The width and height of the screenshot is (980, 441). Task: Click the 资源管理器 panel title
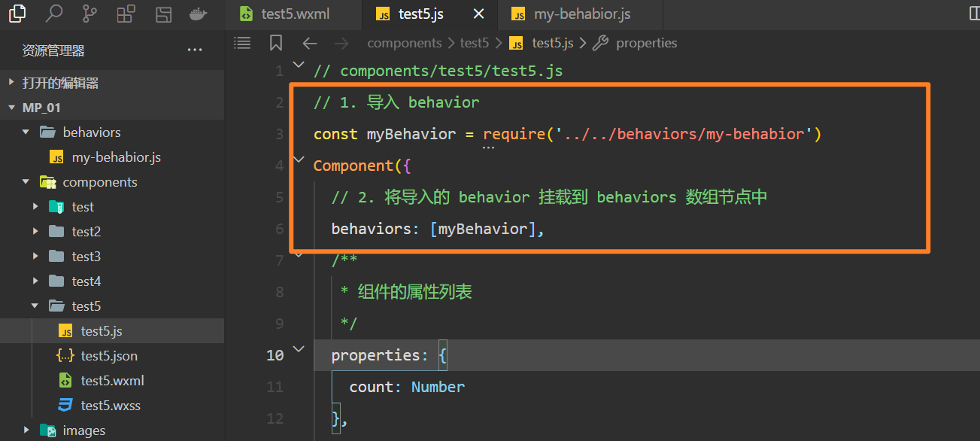[53, 50]
